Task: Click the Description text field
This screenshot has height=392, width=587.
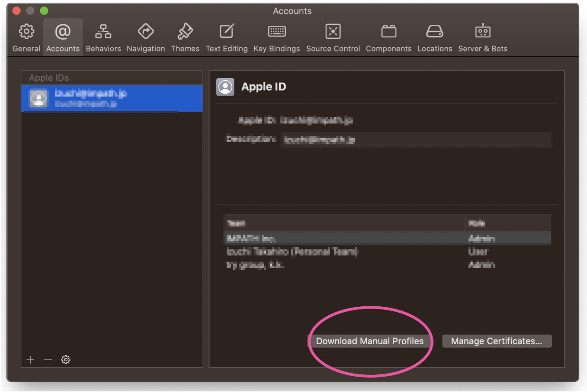Action: (x=416, y=140)
